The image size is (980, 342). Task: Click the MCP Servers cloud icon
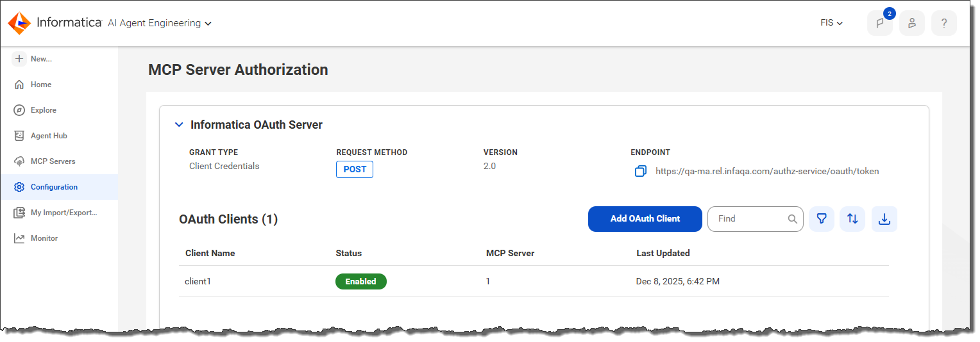point(19,161)
